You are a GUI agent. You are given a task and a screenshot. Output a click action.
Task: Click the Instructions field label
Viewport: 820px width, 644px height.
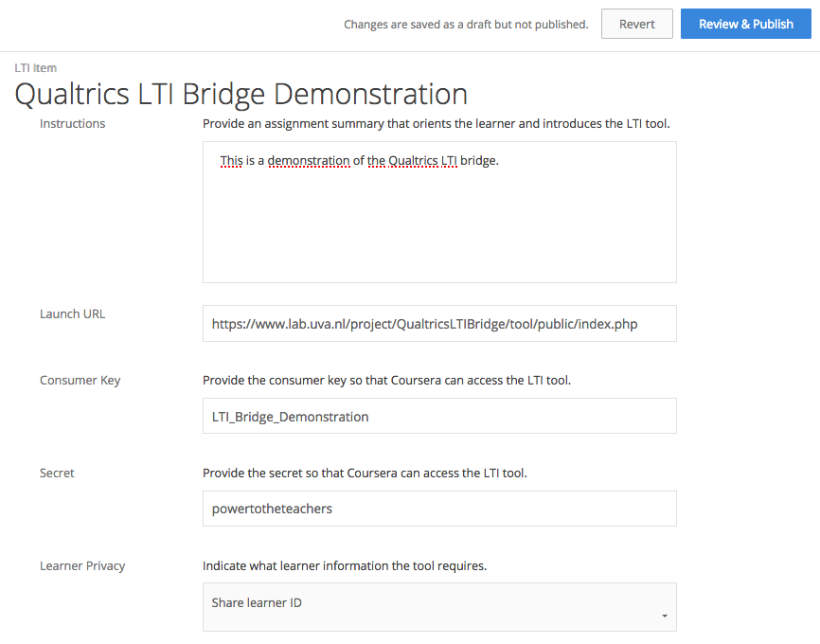(x=72, y=123)
